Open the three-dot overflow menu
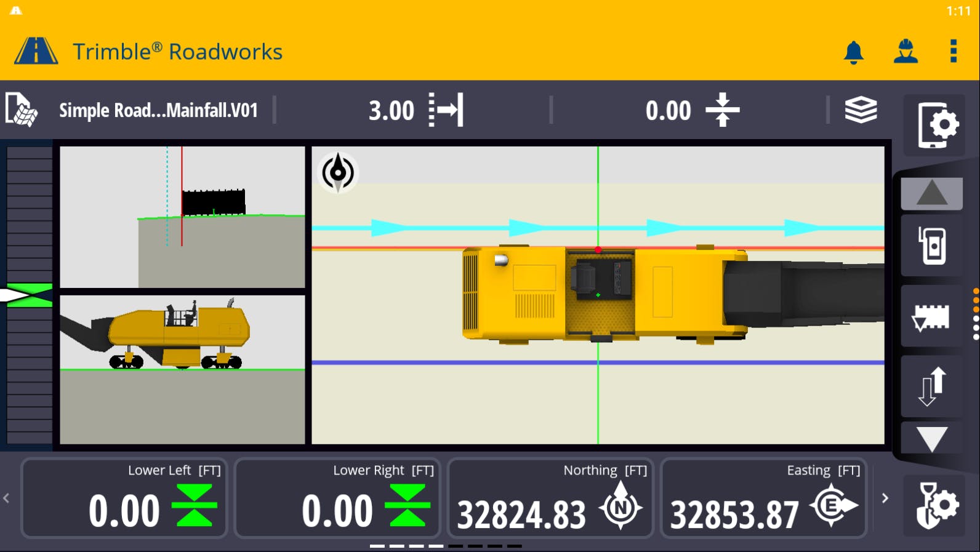 (954, 51)
